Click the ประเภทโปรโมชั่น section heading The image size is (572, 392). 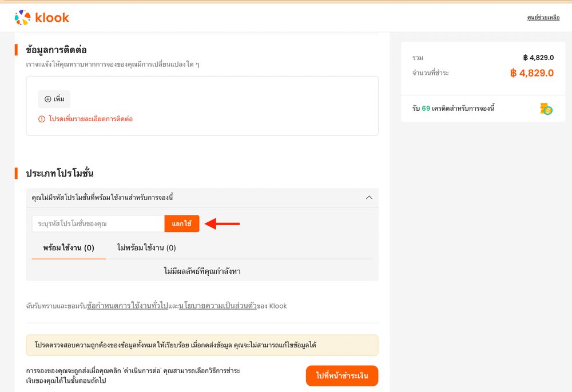coord(59,173)
